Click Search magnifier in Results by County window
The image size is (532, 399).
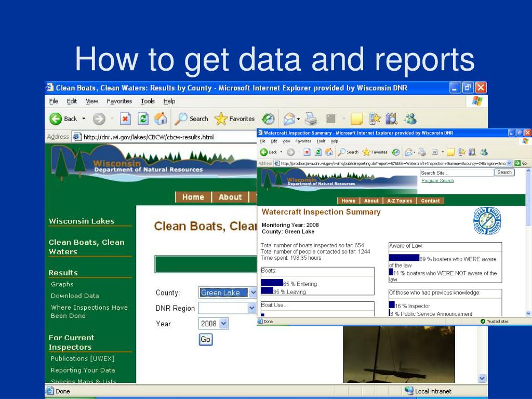click(191, 119)
